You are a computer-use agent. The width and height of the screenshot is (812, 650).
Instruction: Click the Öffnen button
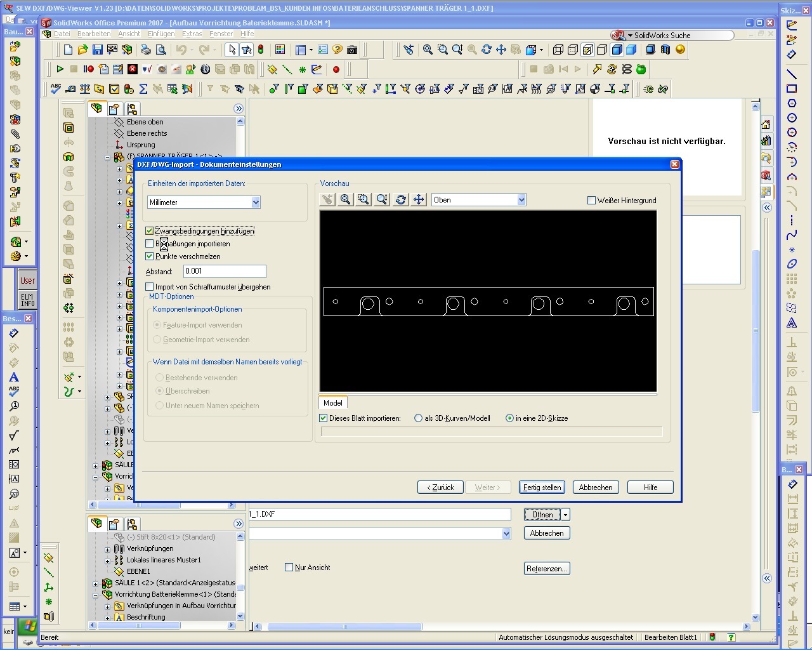tap(542, 515)
